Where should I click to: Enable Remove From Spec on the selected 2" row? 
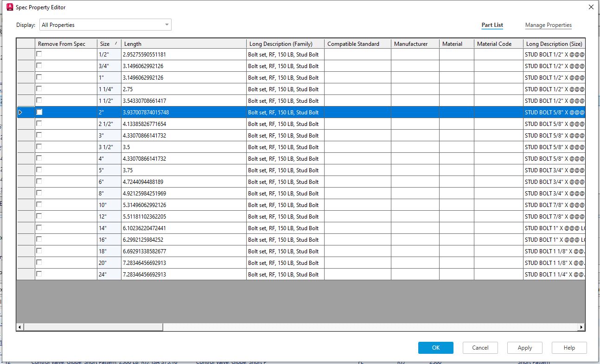click(39, 112)
